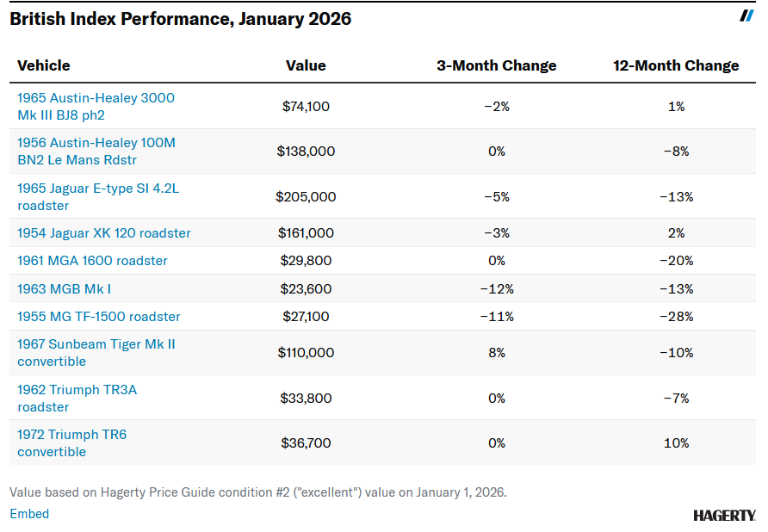Click the 12-Month Change column header
This screenshot has width=768, height=532.
pyautogui.click(x=676, y=65)
